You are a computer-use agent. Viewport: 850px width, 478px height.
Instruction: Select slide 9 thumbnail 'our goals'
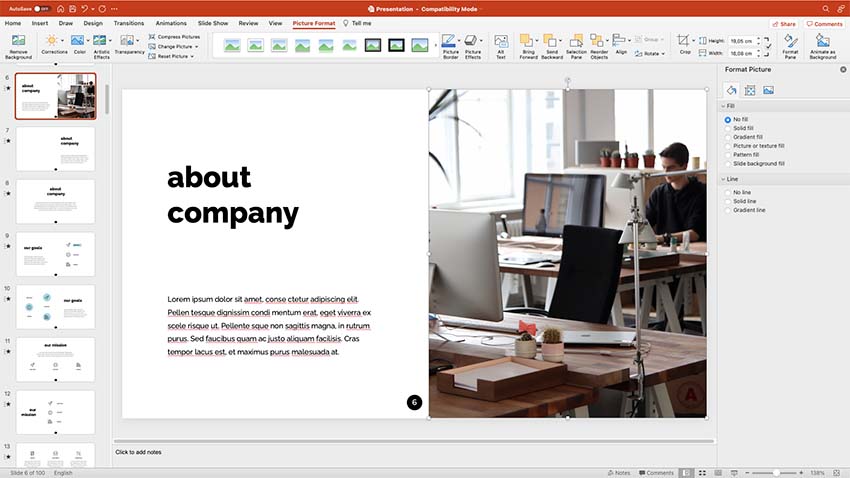point(56,254)
